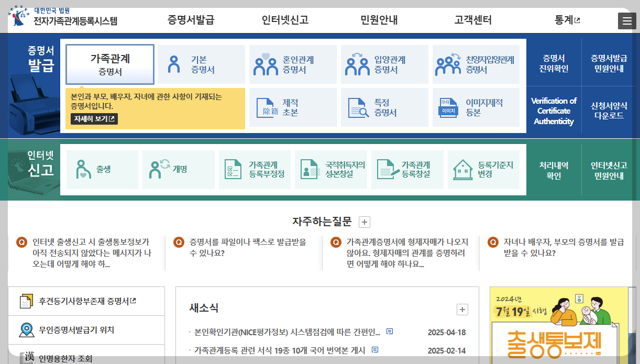Open the 기본증명서 certificate issuance icon
Viewport: 640px width, 364px height.
201,63
